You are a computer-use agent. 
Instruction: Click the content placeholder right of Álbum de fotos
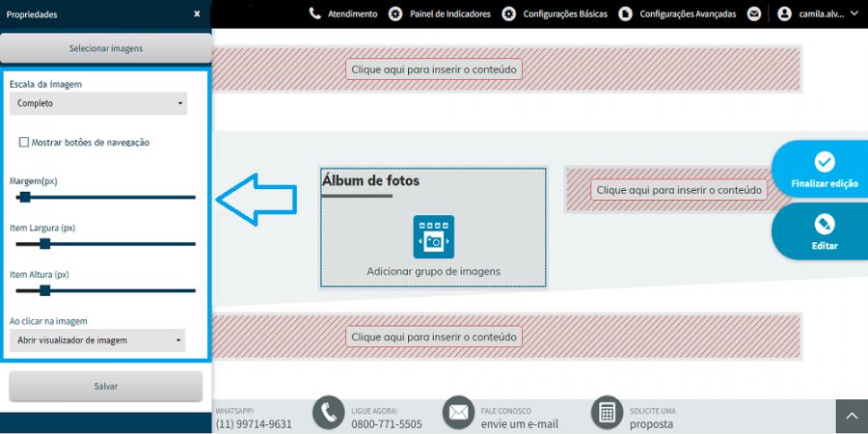pyautogui.click(x=679, y=190)
